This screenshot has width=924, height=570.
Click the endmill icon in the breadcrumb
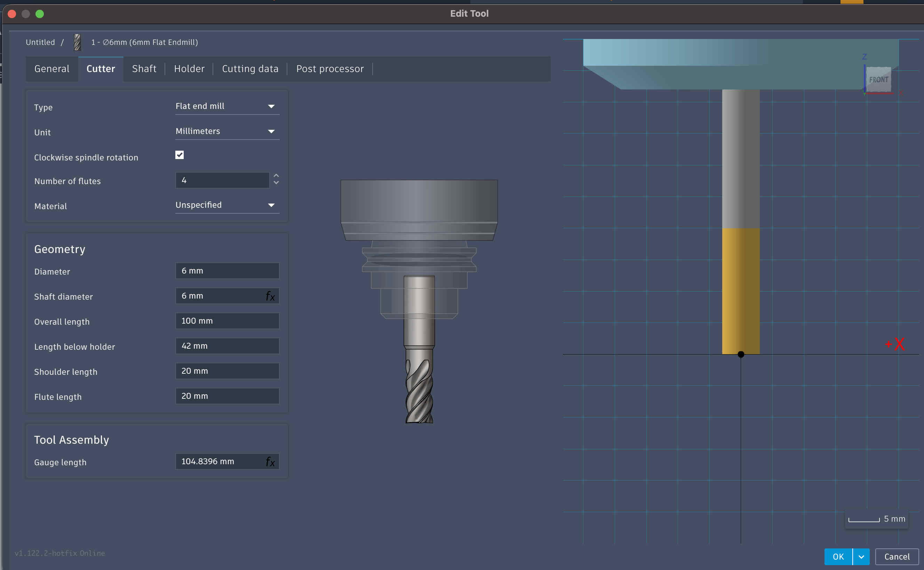77,42
